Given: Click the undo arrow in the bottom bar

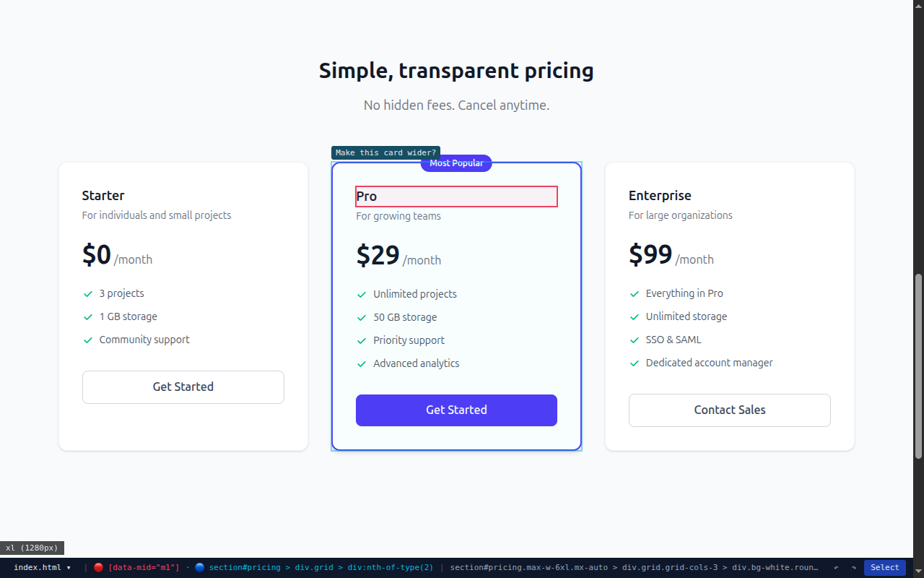Looking at the screenshot, I should [836, 568].
